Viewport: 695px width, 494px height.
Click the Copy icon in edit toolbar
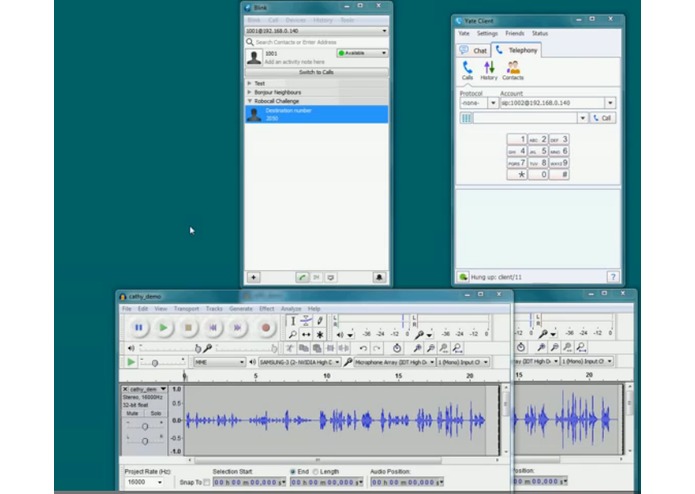304,348
